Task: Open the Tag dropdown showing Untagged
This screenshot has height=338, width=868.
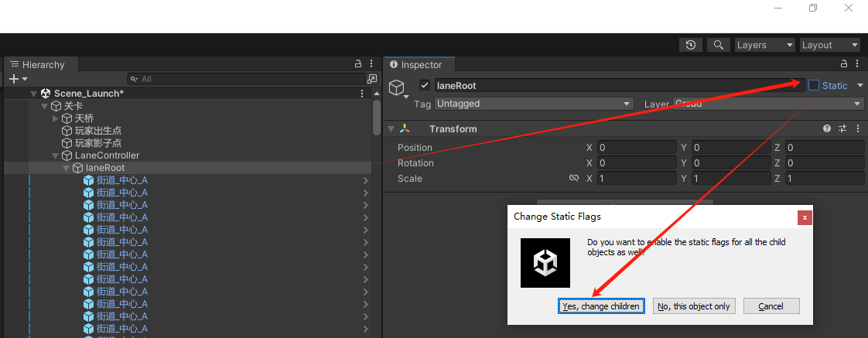Action: (x=534, y=104)
